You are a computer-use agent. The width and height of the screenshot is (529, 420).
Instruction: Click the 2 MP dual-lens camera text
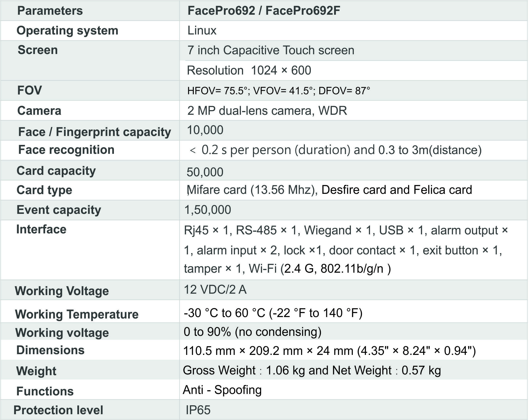point(267,111)
